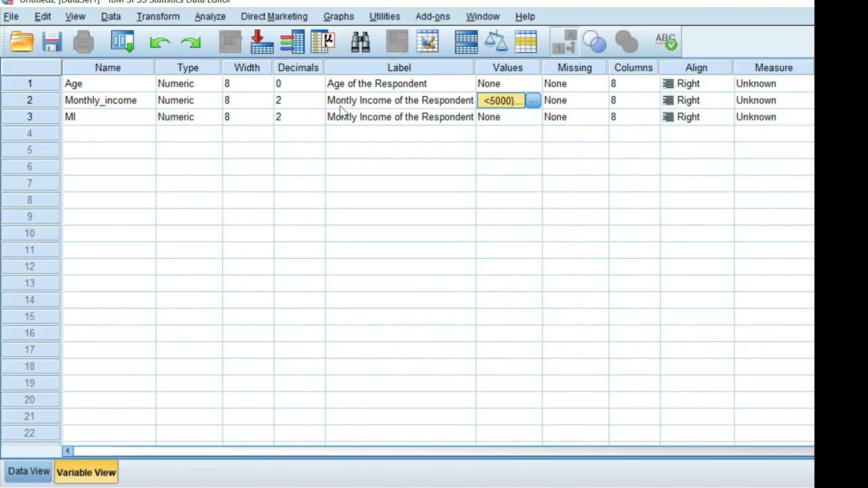Switch to the Data View tab
Screen dimensions: 868x488
(28, 471)
